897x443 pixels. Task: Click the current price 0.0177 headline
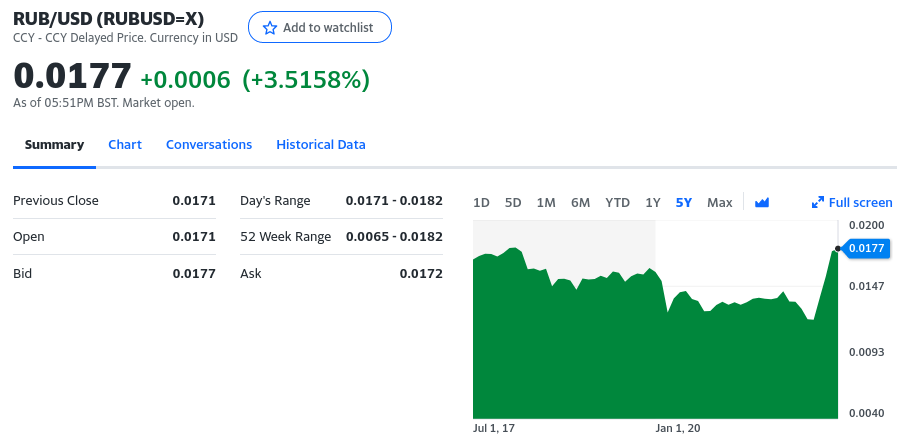coord(72,76)
